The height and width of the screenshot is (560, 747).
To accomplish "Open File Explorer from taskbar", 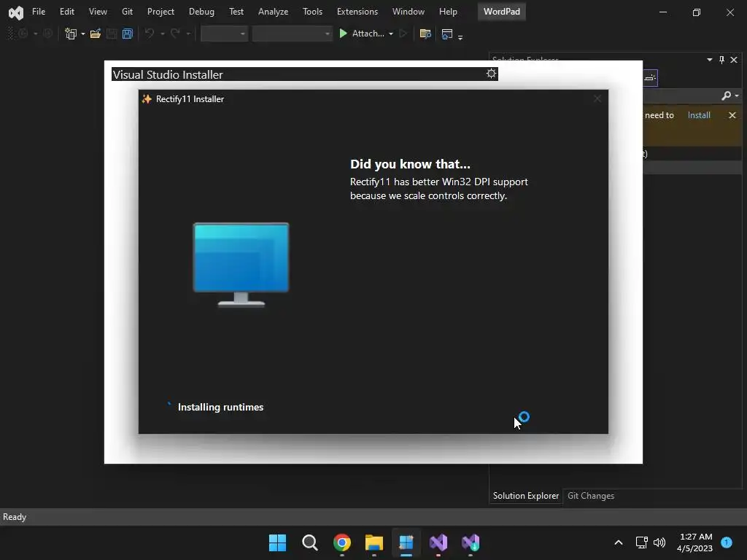I will point(374,542).
